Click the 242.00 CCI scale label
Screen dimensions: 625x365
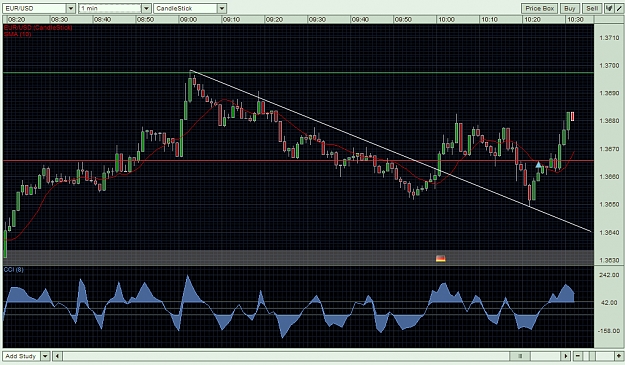coord(609,275)
